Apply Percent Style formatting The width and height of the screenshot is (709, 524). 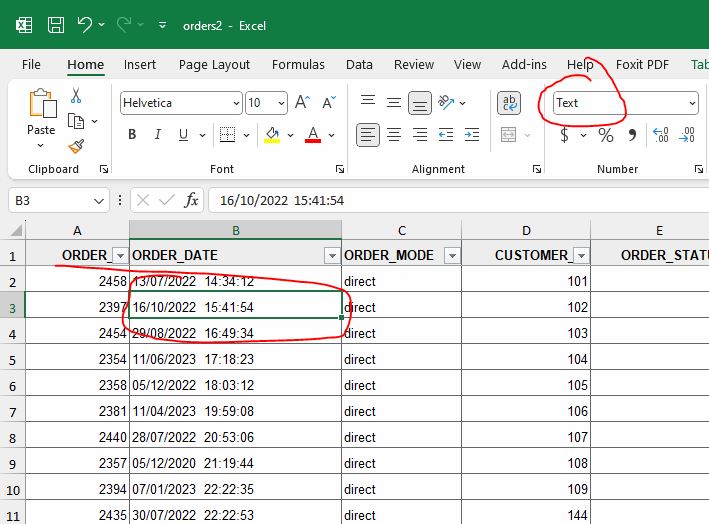coord(605,135)
